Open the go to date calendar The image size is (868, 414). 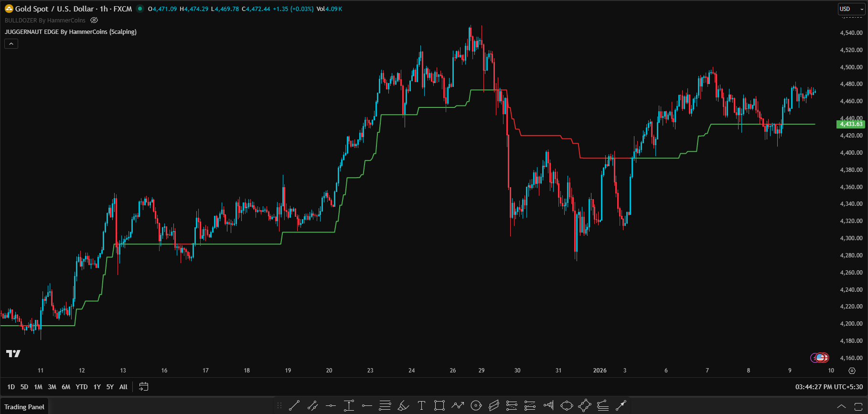[x=143, y=387]
